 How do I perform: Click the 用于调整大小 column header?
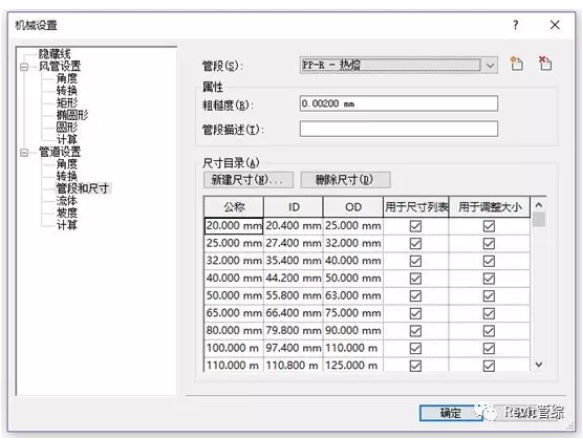[x=490, y=207]
